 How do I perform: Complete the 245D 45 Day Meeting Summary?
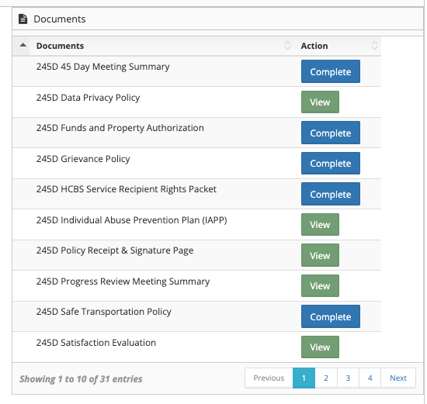pyautogui.click(x=330, y=71)
